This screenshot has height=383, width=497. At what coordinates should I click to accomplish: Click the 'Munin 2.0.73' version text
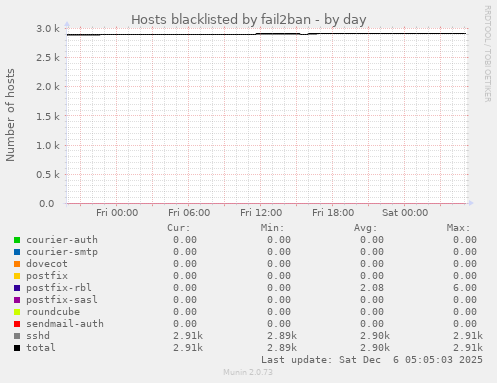coord(248,372)
